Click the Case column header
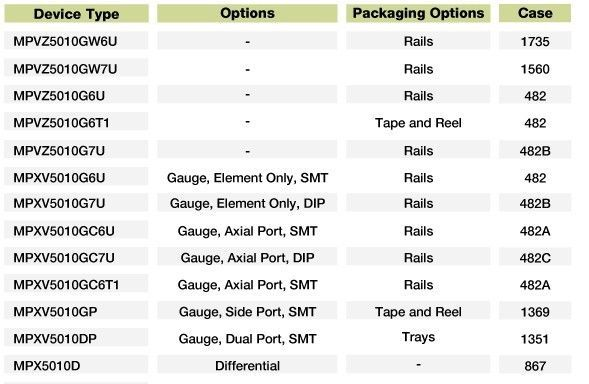The height and width of the screenshot is (384, 589). [x=535, y=14]
